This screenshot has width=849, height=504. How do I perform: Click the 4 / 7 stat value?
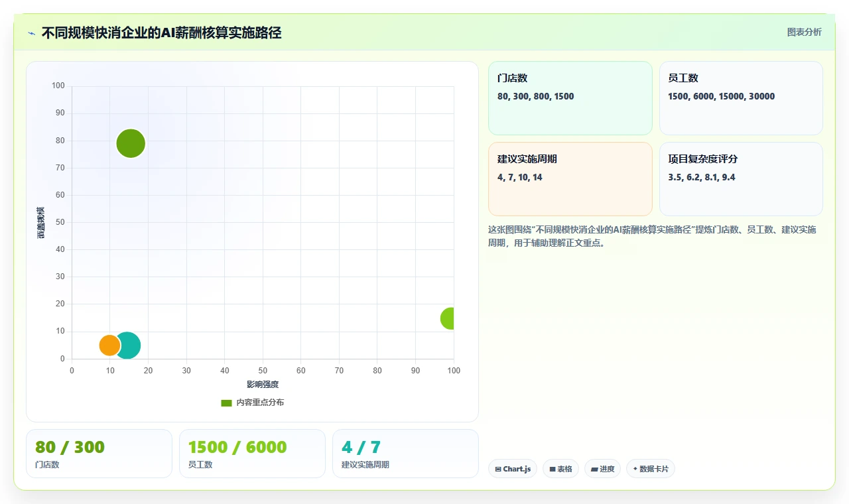pyautogui.click(x=361, y=447)
